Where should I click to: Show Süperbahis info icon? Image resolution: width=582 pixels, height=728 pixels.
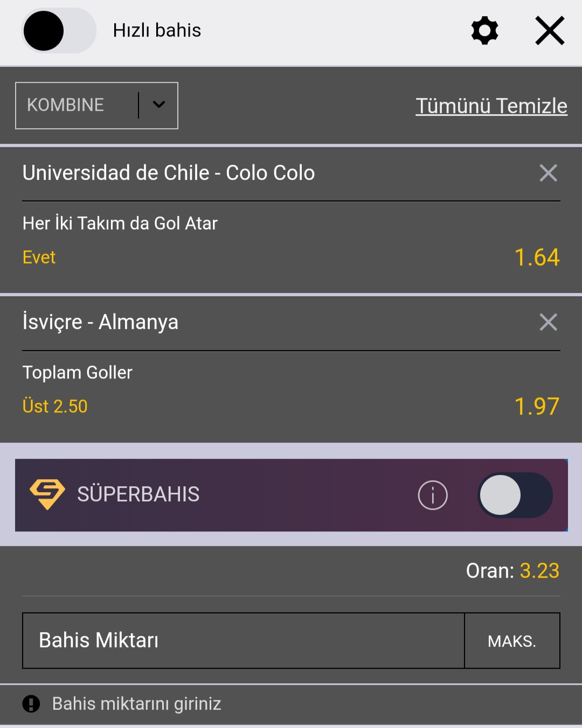tap(433, 495)
